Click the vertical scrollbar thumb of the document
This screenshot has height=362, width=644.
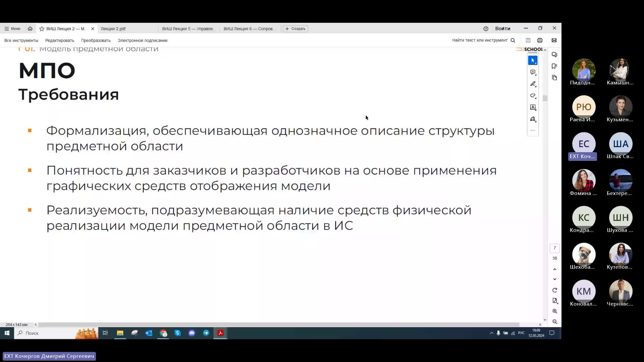point(545,98)
